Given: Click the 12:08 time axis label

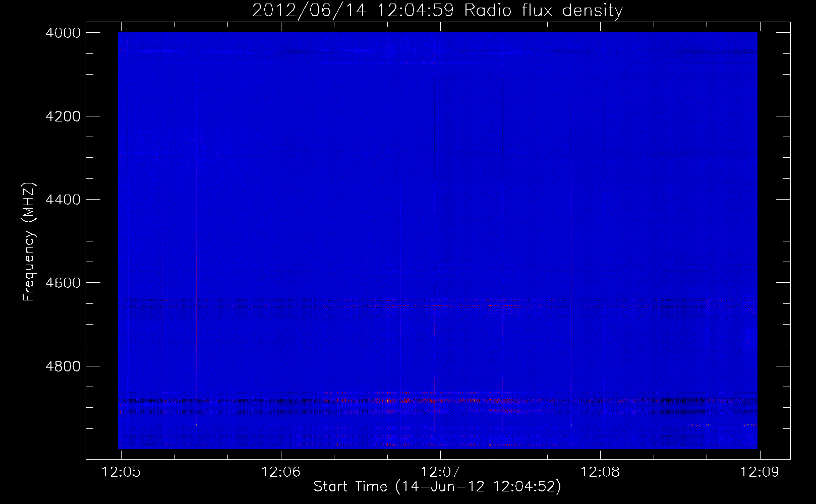Looking at the screenshot, I should (600, 472).
